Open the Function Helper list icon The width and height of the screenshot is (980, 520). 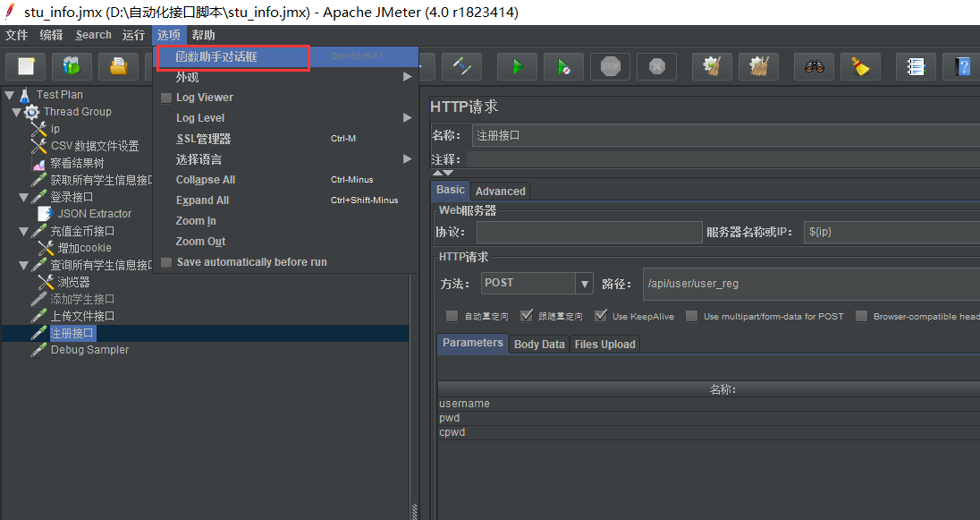pos(916,66)
